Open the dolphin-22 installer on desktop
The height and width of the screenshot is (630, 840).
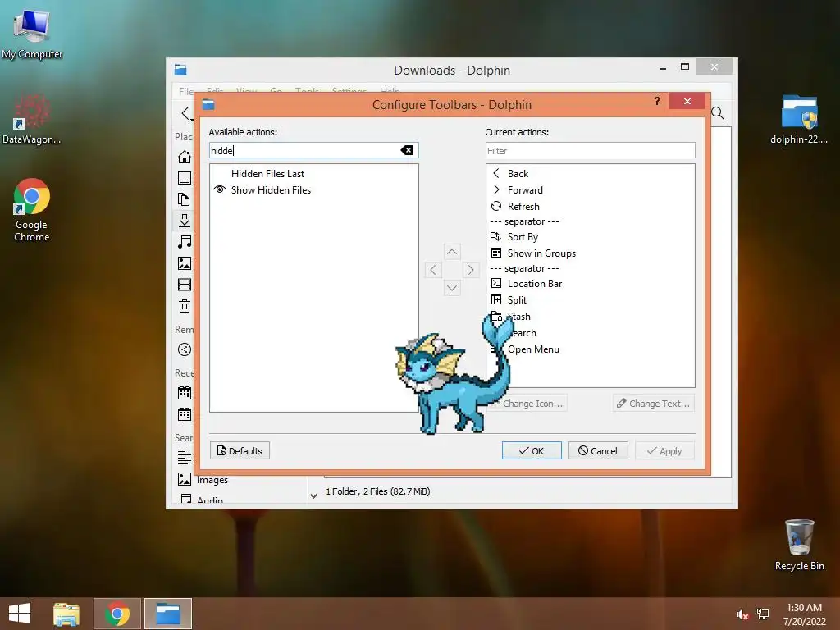coord(799,119)
